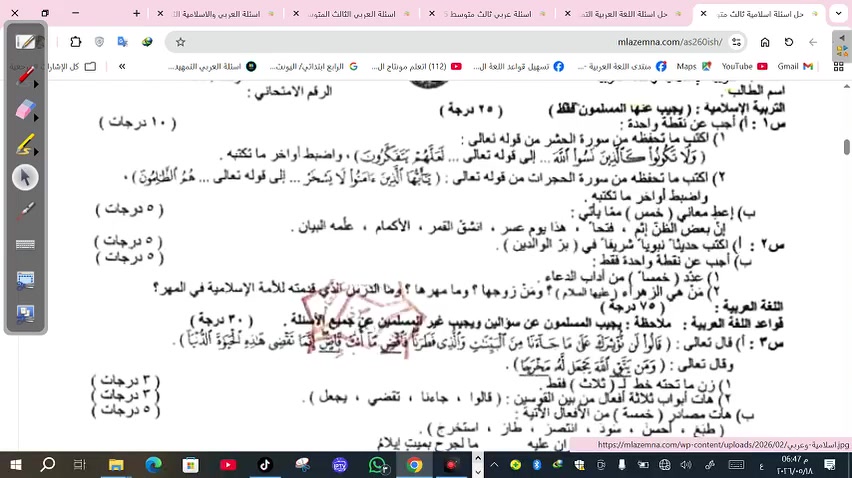The image size is (852, 478).
Task: Click the globe download manager extension icon
Action: coord(147,42)
